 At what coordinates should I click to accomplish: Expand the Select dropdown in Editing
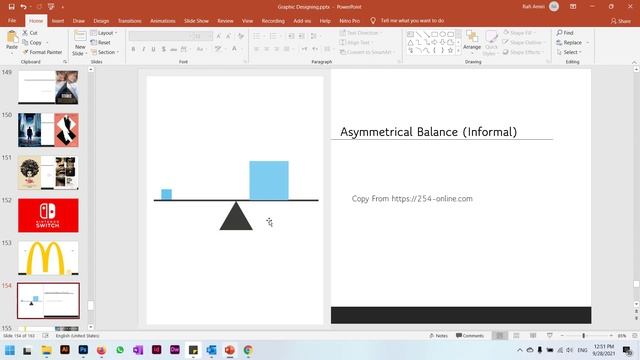(568, 52)
